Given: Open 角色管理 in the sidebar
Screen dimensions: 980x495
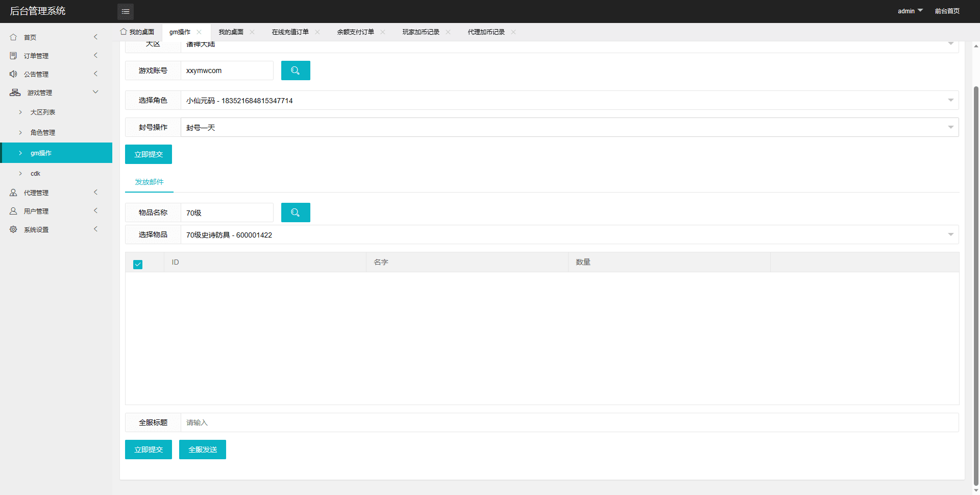Looking at the screenshot, I should [x=43, y=132].
